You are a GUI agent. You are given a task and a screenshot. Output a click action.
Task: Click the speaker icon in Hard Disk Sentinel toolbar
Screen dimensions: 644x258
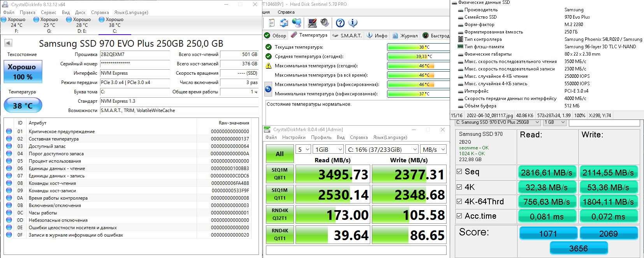[x=324, y=23]
